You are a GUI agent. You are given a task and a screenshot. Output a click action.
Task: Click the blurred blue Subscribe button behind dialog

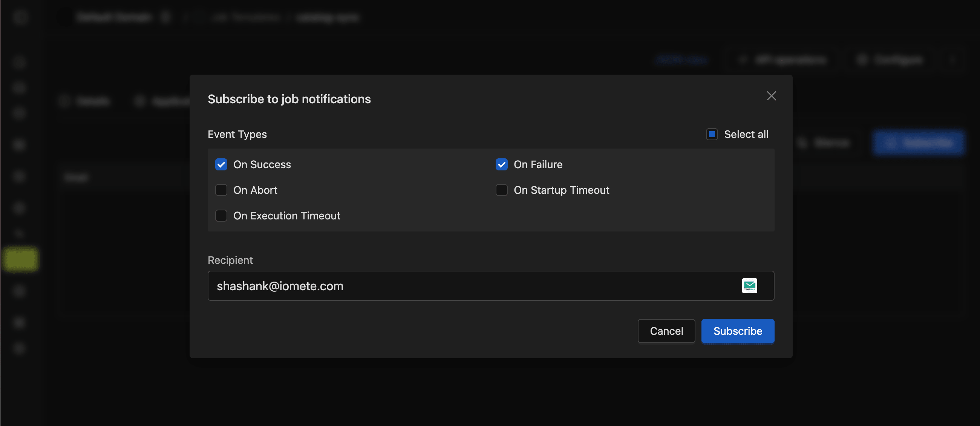pyautogui.click(x=918, y=143)
